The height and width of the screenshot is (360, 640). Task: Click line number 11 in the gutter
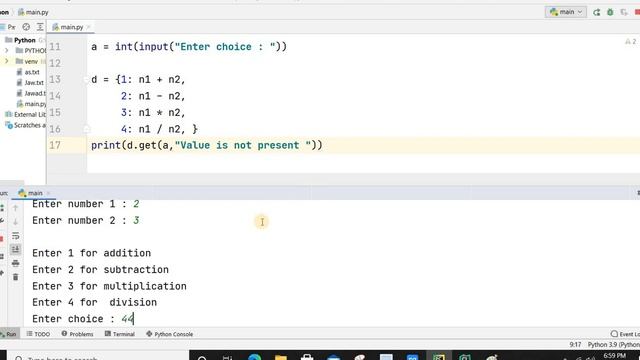click(x=55, y=47)
